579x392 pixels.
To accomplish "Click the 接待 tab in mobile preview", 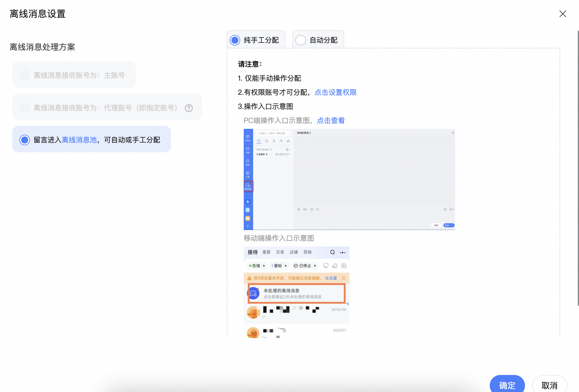I will click(x=253, y=252).
